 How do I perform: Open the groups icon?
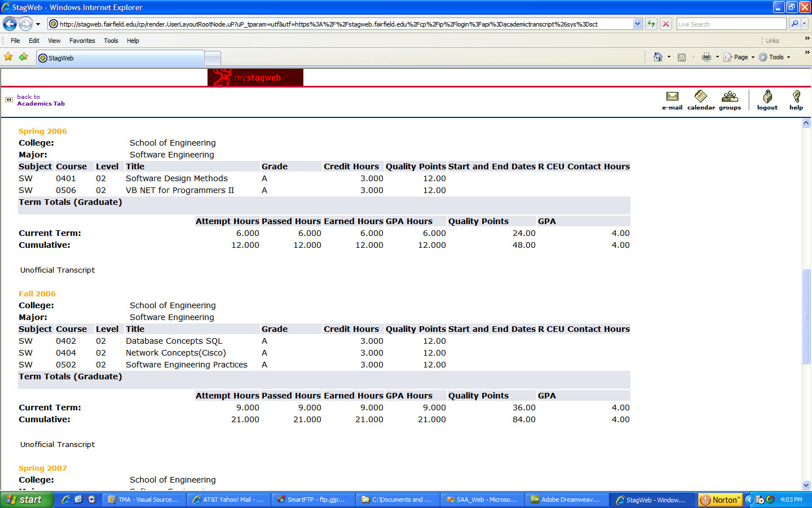point(730,97)
